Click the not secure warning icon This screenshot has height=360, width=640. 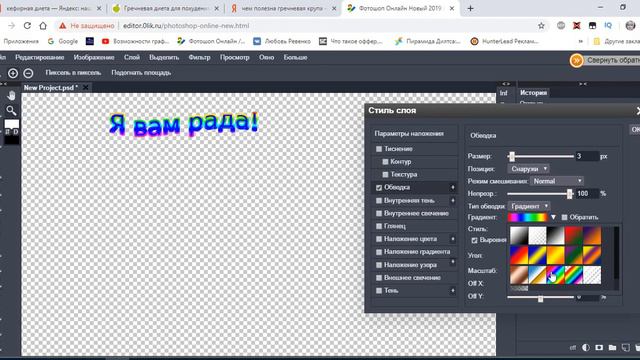pyautogui.click(x=62, y=26)
